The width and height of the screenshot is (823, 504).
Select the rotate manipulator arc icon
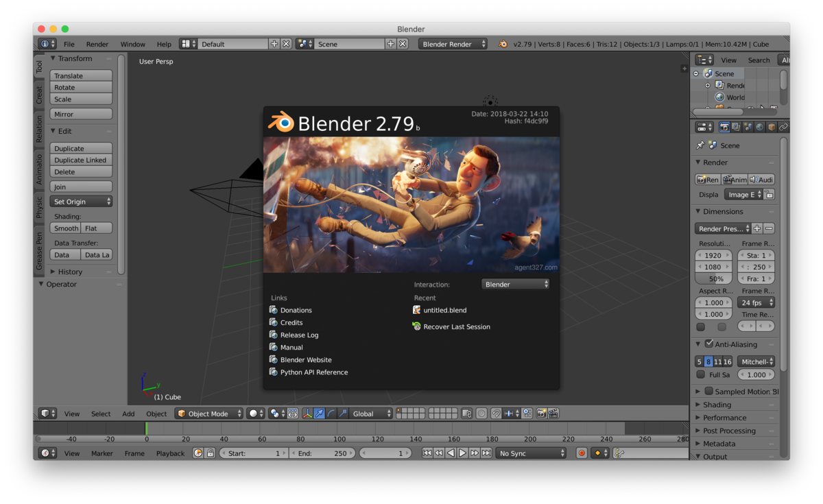coord(331,413)
